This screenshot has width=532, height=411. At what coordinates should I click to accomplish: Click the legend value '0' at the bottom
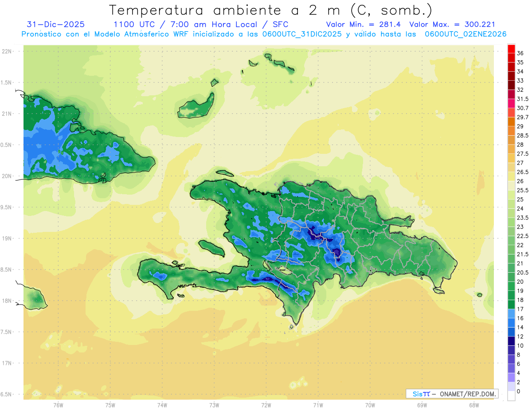click(x=519, y=391)
